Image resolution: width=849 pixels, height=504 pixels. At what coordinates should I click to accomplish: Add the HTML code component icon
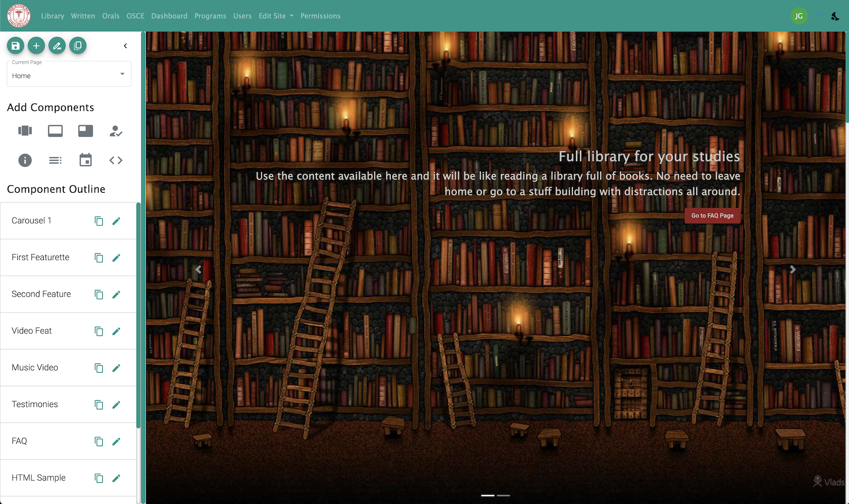pyautogui.click(x=116, y=160)
